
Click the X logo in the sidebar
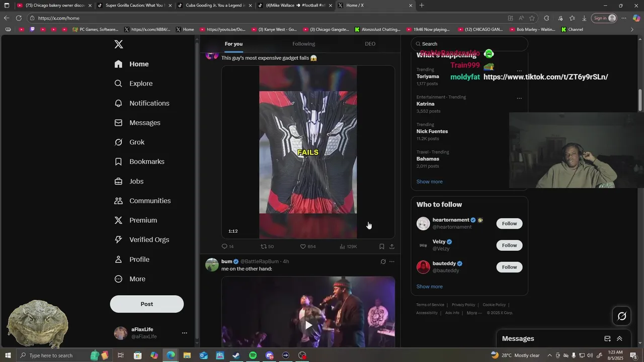tap(119, 44)
